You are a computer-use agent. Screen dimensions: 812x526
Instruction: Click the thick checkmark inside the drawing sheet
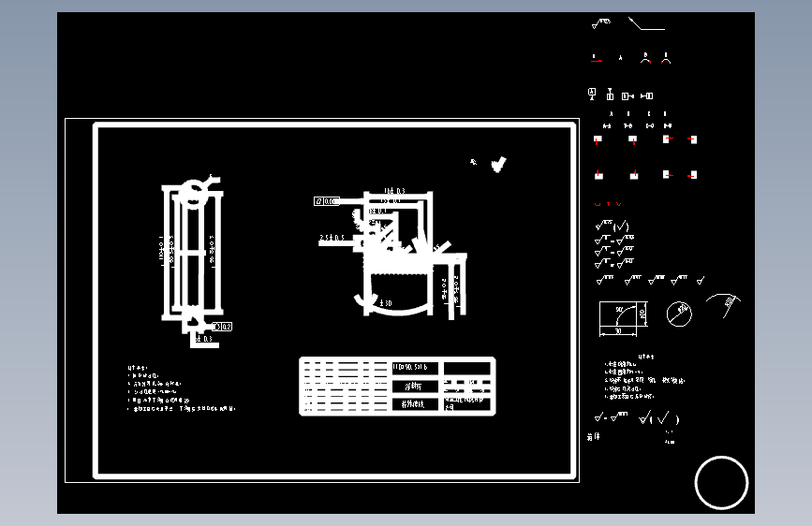coord(498,165)
